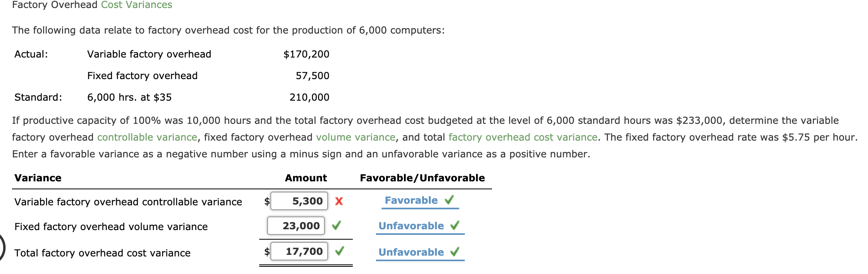Image resolution: width=868 pixels, height=274 pixels.
Task: Click the checkmark next to Favorable selection
Action: 448,200
